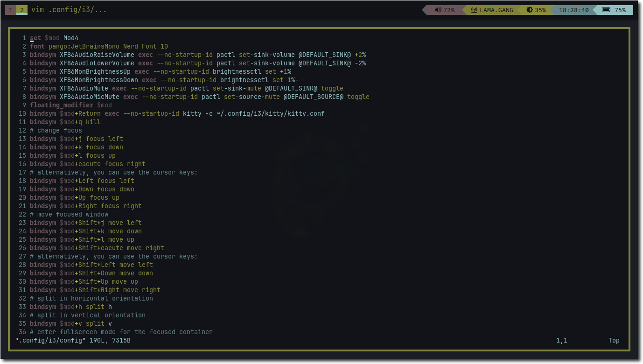Click the vim .config/i3/... window title
Image resolution: width=643 pixels, height=364 pixels.
click(x=69, y=10)
